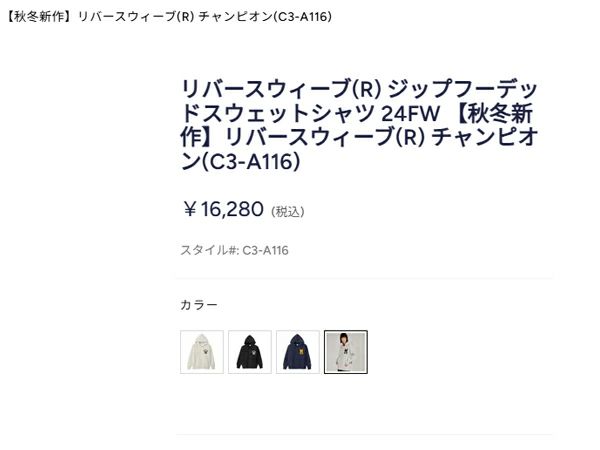600x450 pixels.
Task: Choose the black hoodie color swatch
Action: pos(250,352)
